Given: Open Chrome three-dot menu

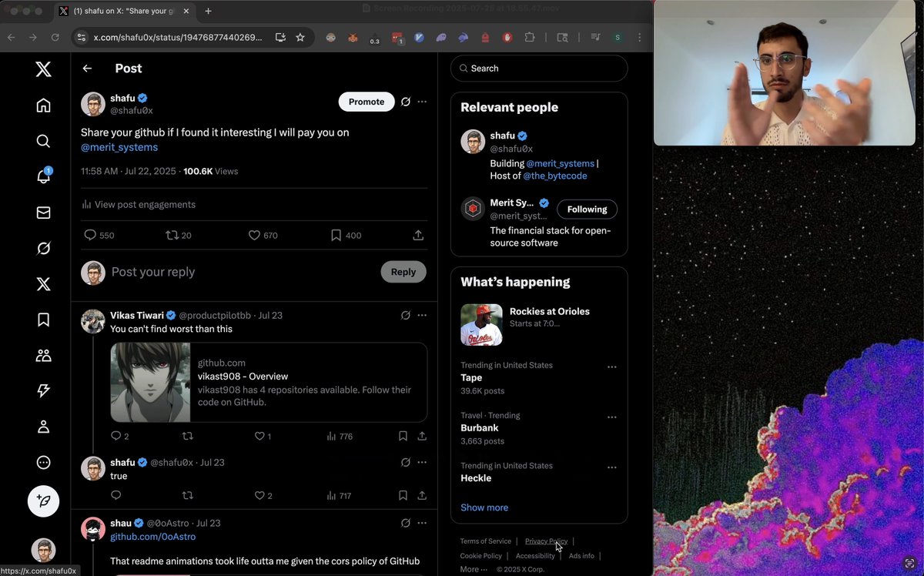Looking at the screenshot, I should coord(639,37).
